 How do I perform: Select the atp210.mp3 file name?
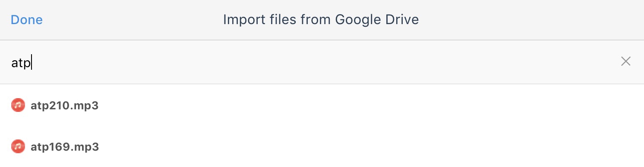[65, 105]
